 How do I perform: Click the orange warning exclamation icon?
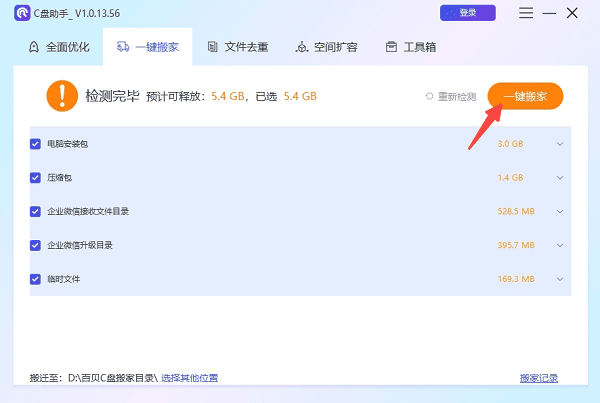62,96
